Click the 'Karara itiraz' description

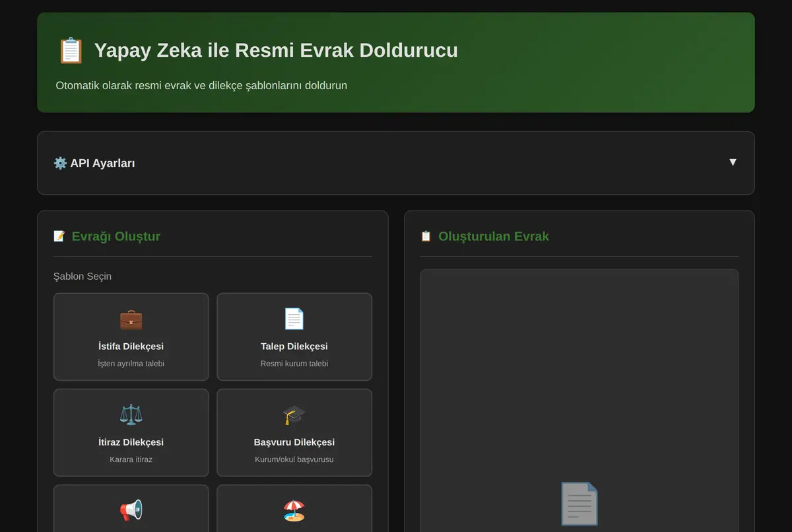tap(131, 459)
